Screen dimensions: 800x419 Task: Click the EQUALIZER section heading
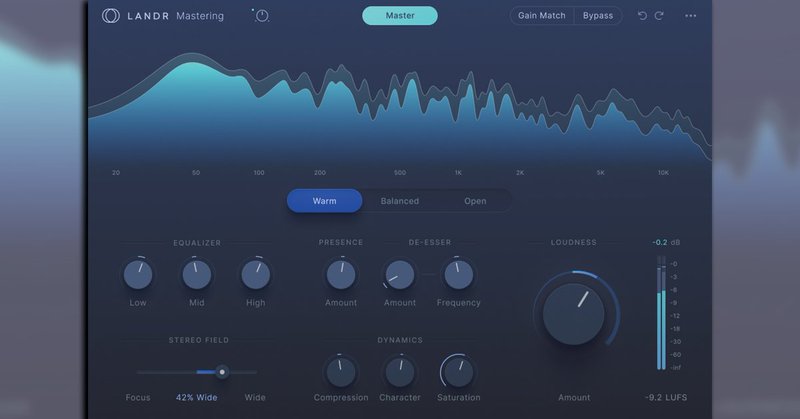(197, 243)
